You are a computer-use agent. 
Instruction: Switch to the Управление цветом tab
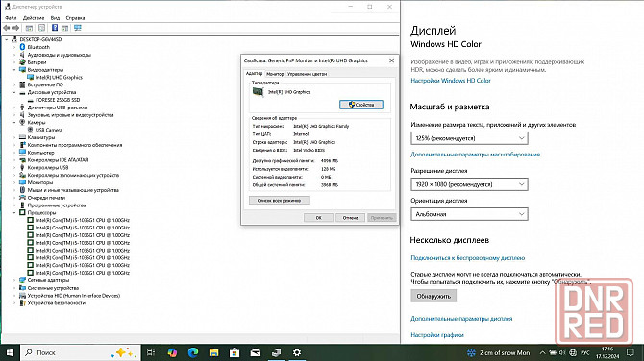tap(308, 74)
